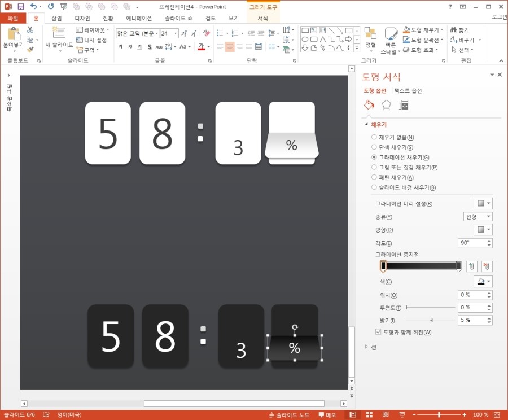Add a gradient stop button
This screenshot has height=420, width=508.
coord(472,266)
